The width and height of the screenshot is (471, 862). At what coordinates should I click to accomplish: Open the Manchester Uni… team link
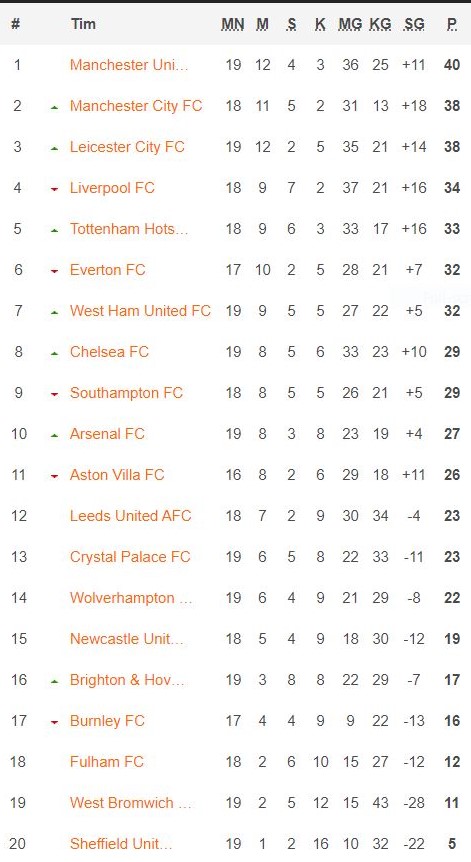[x=129, y=65]
